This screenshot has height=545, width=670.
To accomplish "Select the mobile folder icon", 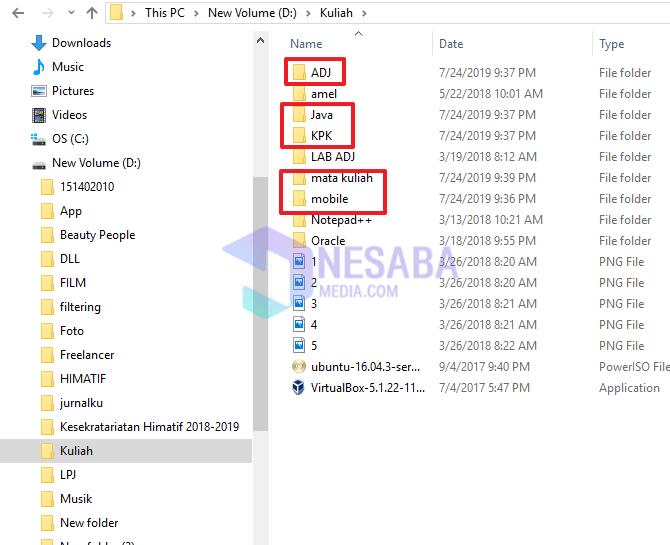I will click(x=299, y=198).
